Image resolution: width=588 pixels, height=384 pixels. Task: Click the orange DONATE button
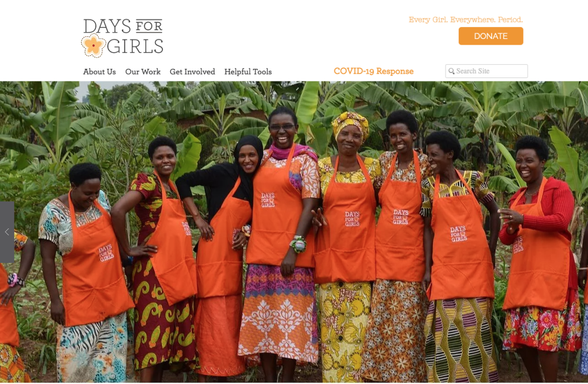(490, 36)
